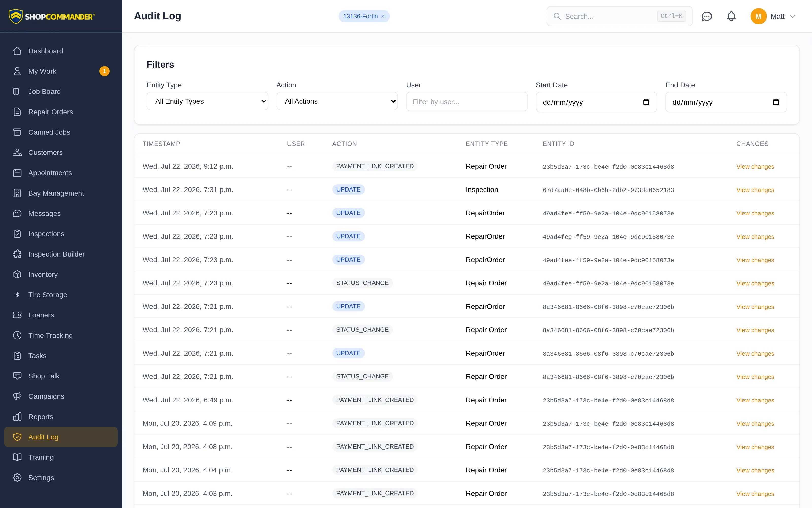Image resolution: width=812 pixels, height=508 pixels.
Task: Click the Inspection Builder puzzle icon
Action: click(x=17, y=254)
